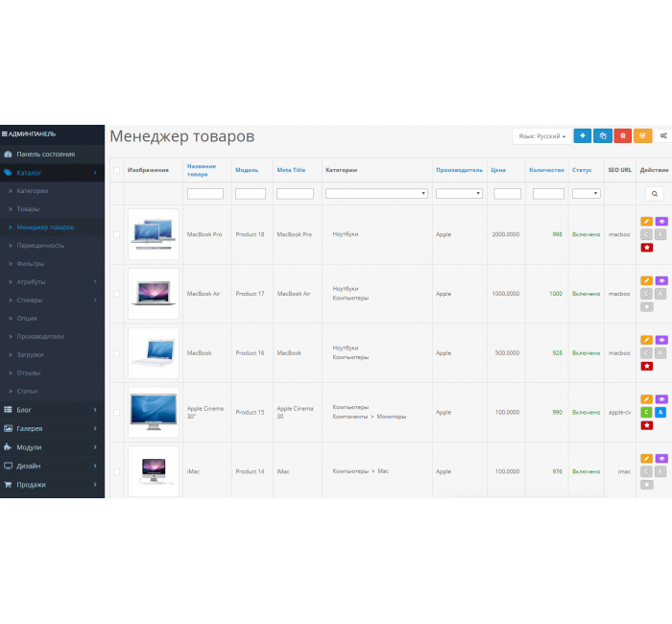Sort by Meta Title column header

[291, 170]
